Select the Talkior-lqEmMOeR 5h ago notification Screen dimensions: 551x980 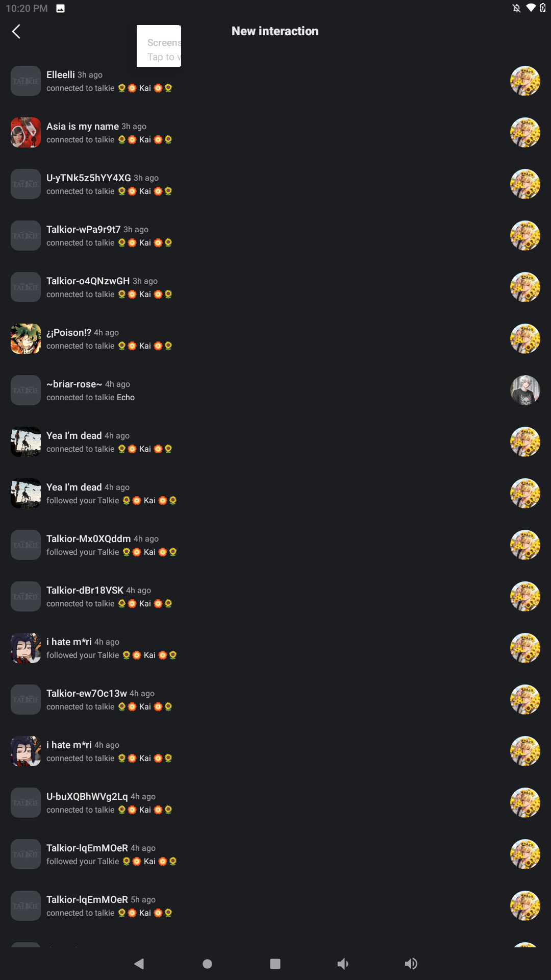tap(275, 906)
